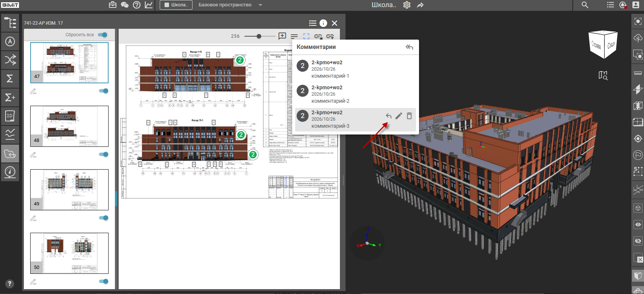This screenshot has height=294, width=644.
Task: Open the sheet 48 thumbnail
Action: pyautogui.click(x=69, y=126)
